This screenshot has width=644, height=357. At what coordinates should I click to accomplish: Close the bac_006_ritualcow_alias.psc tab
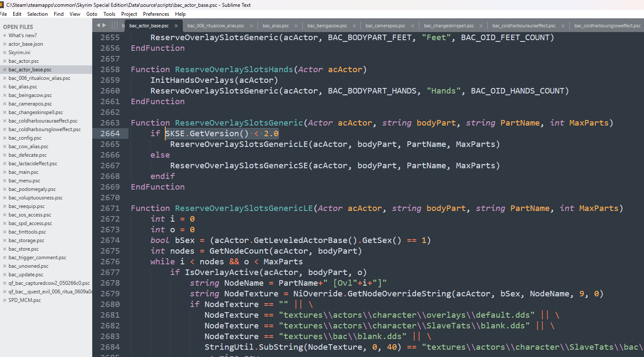tap(251, 26)
